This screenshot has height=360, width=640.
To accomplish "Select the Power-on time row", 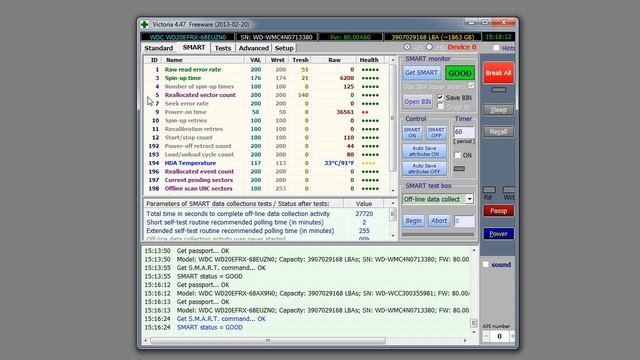I will click(267, 112).
